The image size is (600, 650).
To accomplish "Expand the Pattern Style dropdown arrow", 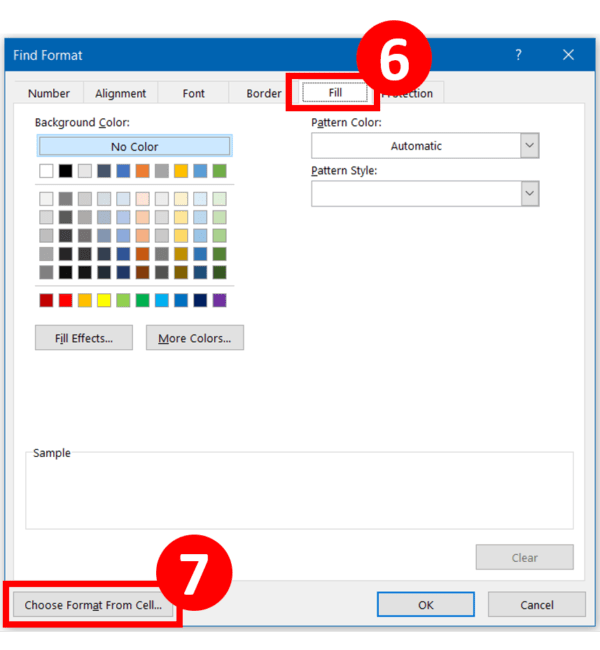I will [x=530, y=194].
